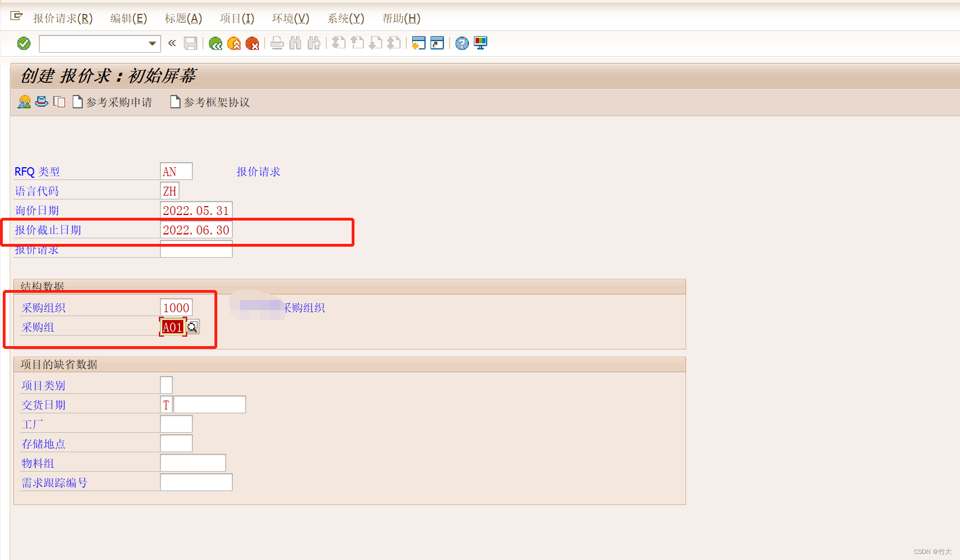Click the green Enter checkmark icon

click(x=24, y=43)
